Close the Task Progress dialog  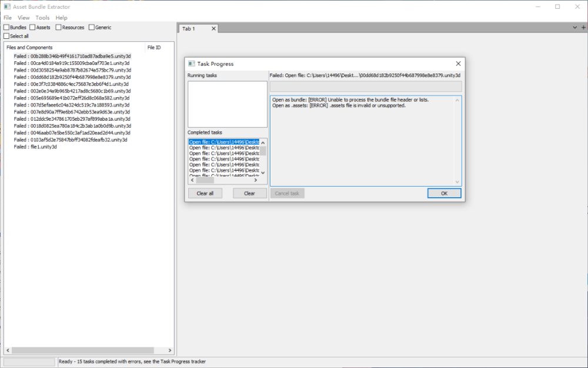pyautogui.click(x=457, y=64)
